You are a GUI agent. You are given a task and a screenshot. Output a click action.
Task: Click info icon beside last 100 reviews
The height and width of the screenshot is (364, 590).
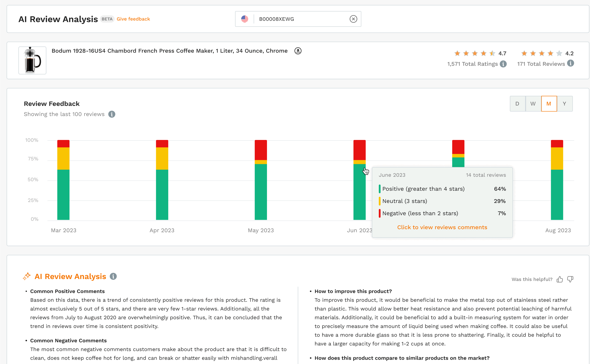pyautogui.click(x=111, y=114)
